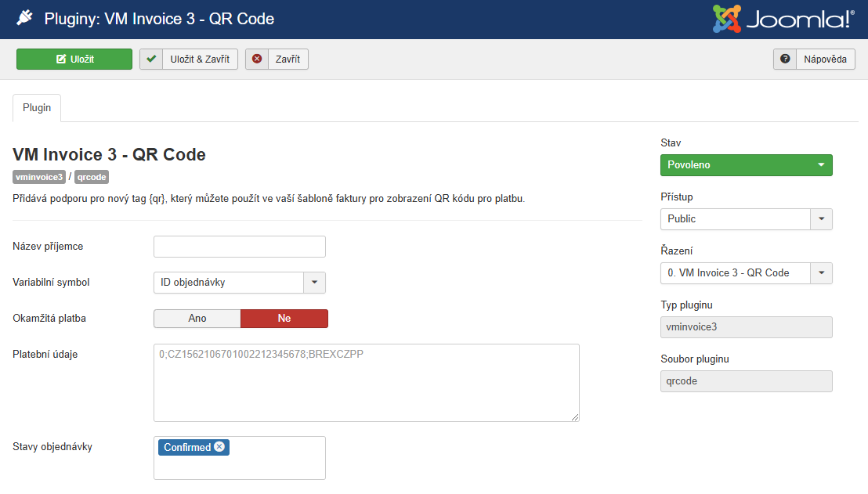Switch to the Plugin tab
The width and height of the screenshot is (868, 494).
pos(37,108)
